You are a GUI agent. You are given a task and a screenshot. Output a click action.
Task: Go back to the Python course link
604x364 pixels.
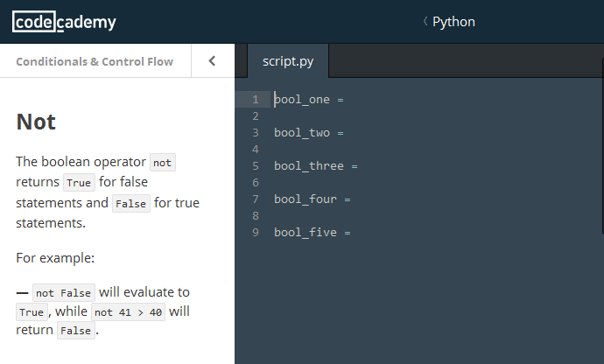click(453, 22)
